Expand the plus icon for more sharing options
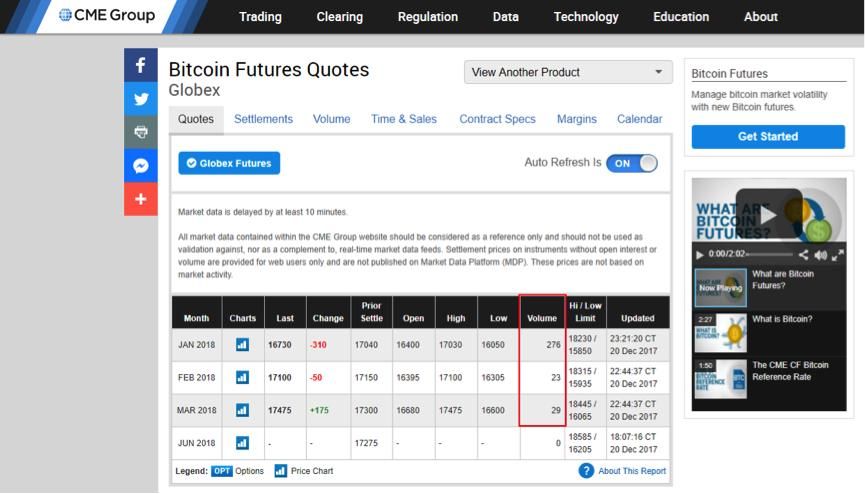 [140, 199]
